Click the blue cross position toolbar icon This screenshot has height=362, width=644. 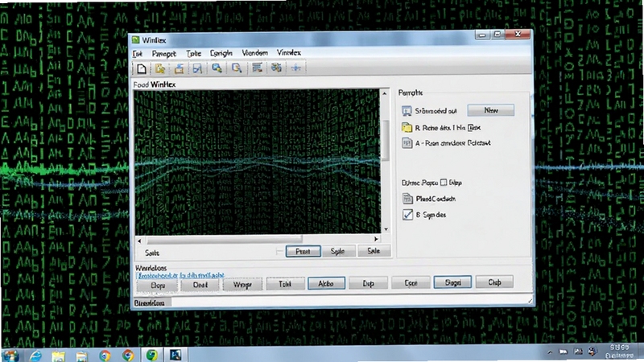click(x=296, y=68)
